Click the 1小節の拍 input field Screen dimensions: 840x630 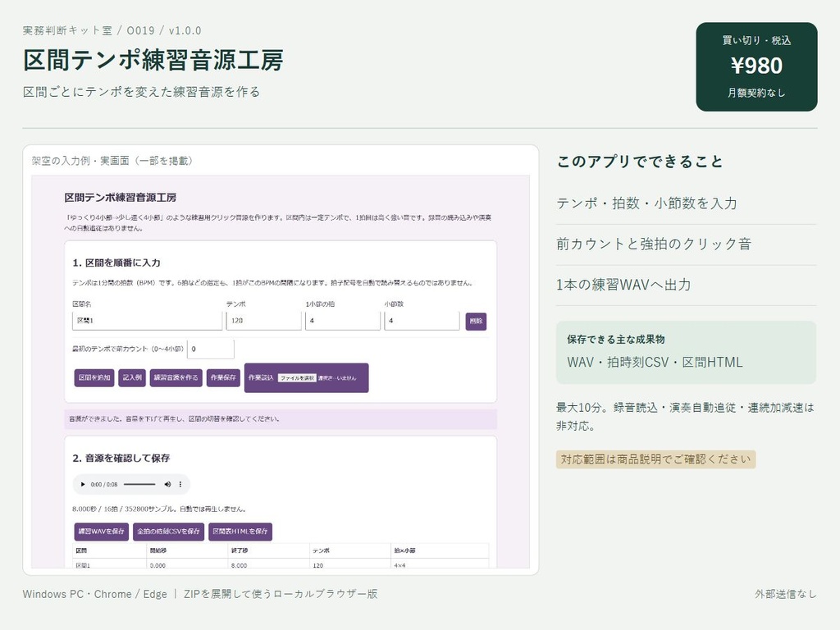pos(343,321)
